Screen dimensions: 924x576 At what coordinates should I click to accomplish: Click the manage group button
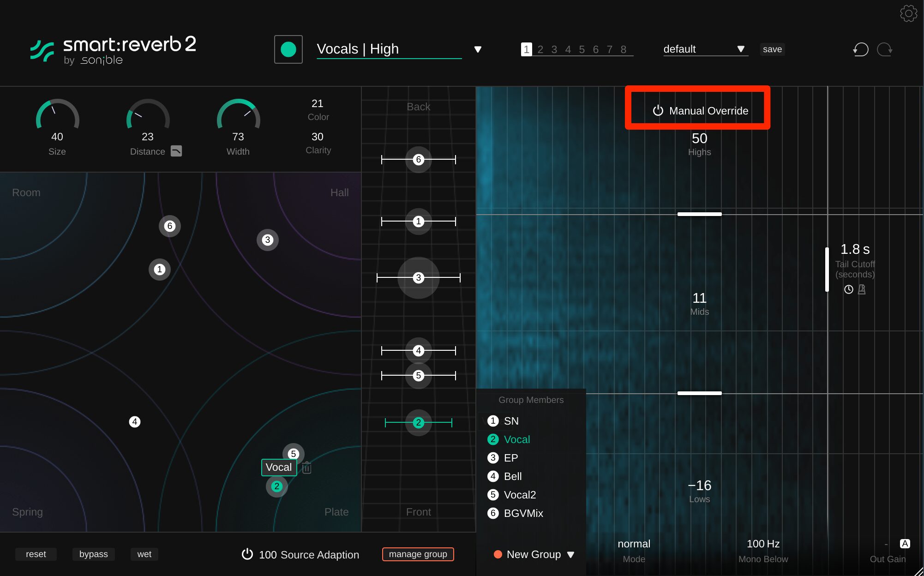pos(418,554)
